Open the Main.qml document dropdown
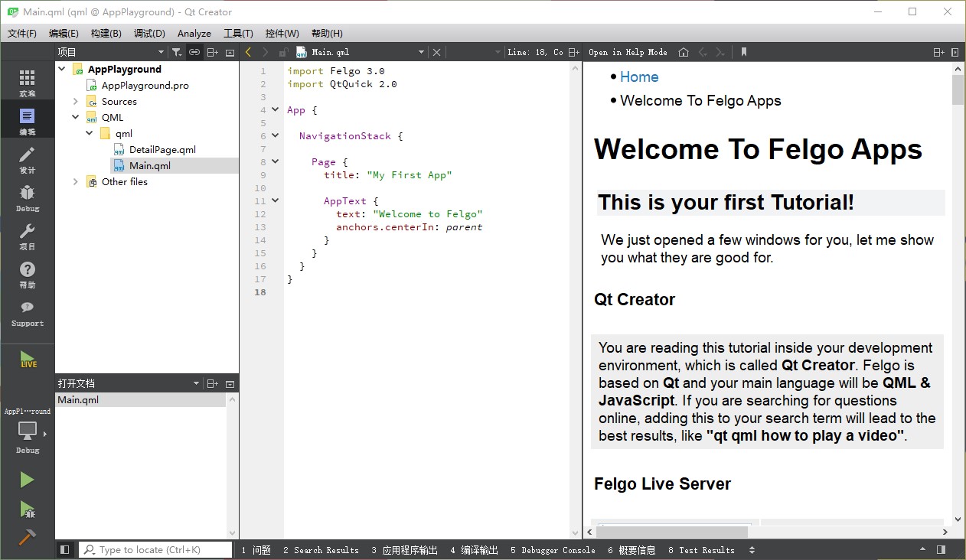The width and height of the screenshot is (966, 560). click(361, 52)
